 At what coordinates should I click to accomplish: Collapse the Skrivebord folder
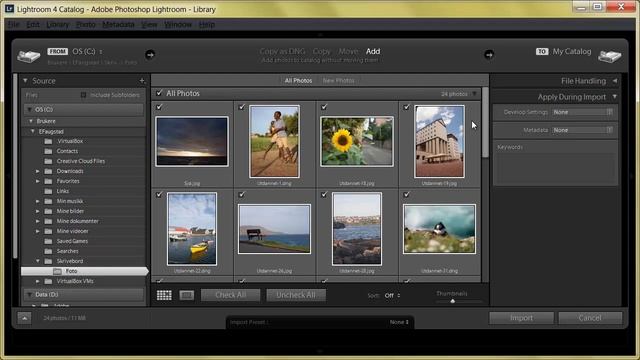pos(38,261)
